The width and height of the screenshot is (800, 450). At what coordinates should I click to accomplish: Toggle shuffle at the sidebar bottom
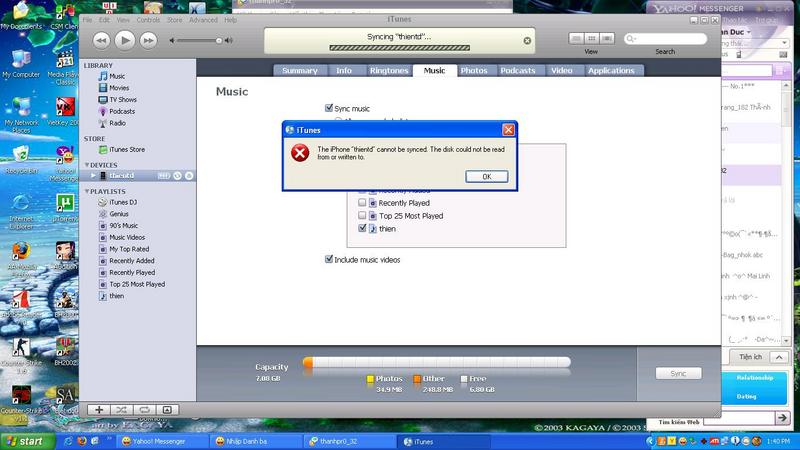[x=121, y=410]
